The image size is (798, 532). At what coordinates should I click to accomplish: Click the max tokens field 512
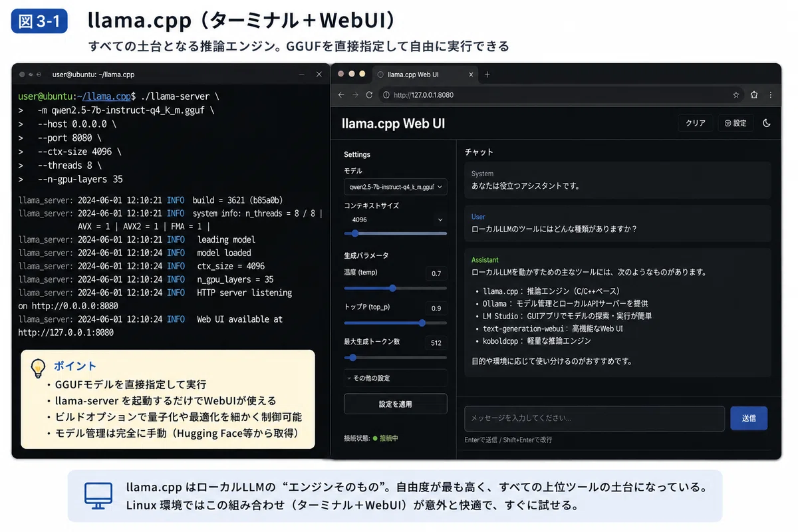tap(436, 343)
